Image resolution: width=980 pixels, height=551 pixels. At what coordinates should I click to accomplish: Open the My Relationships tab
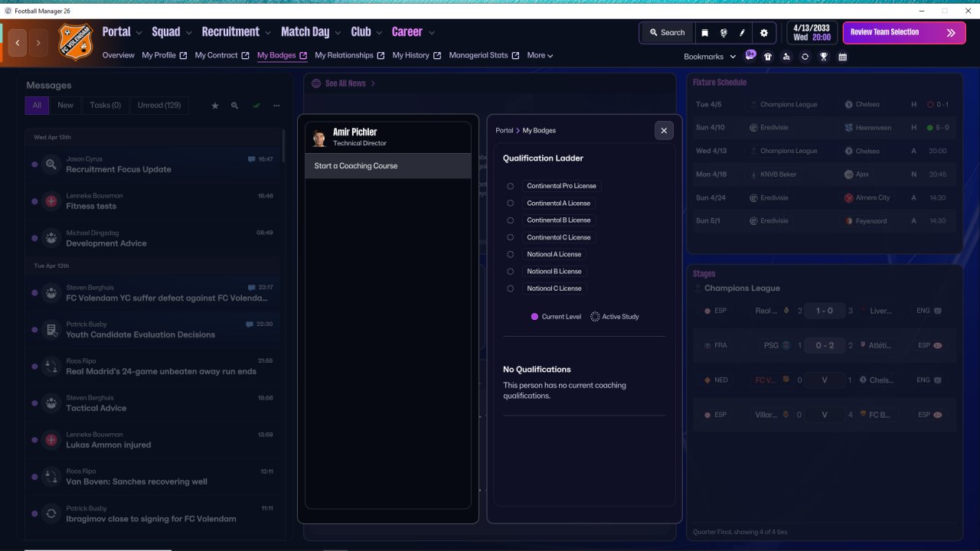coord(350,55)
